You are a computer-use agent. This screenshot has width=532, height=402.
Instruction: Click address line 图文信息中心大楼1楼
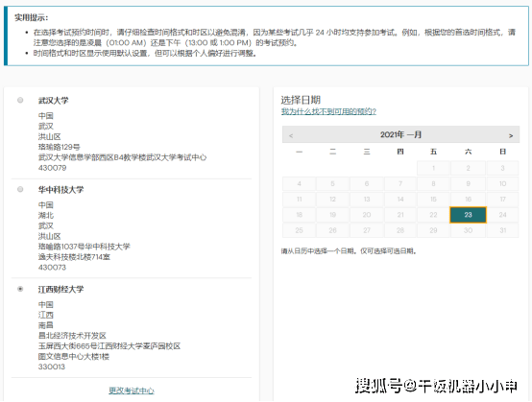click(x=74, y=357)
